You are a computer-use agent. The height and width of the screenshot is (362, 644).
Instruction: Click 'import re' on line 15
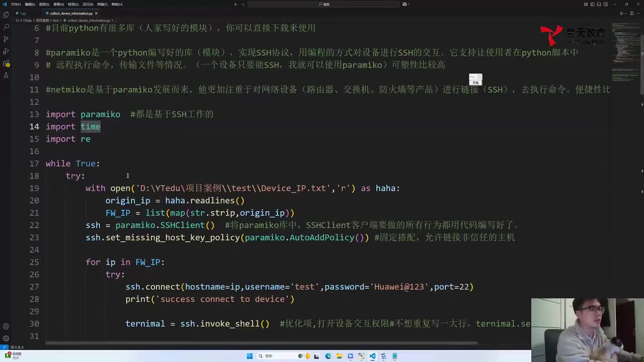coord(68,139)
